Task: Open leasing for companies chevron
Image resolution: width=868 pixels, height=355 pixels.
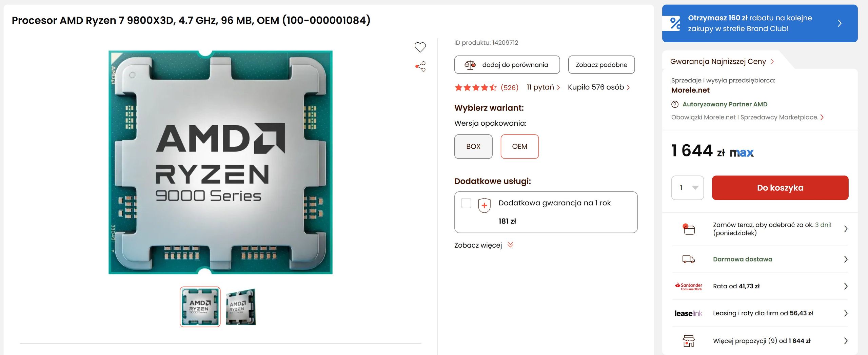Action: pos(846,313)
